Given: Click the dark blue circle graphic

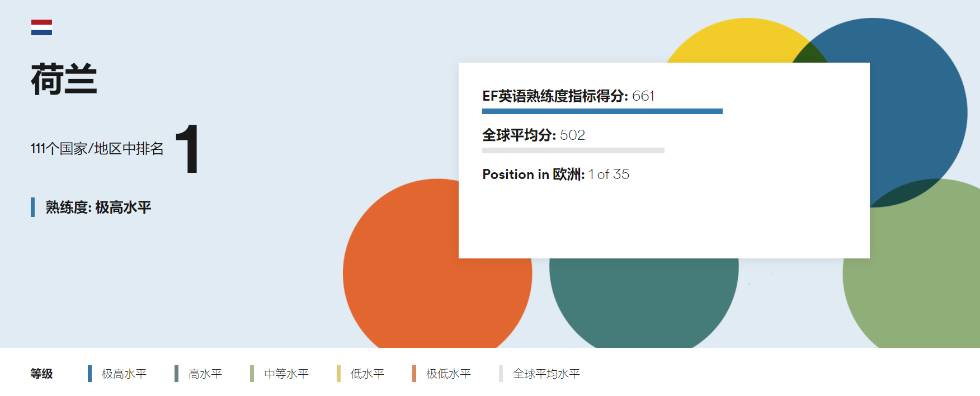Looking at the screenshot, I should point(917,112).
